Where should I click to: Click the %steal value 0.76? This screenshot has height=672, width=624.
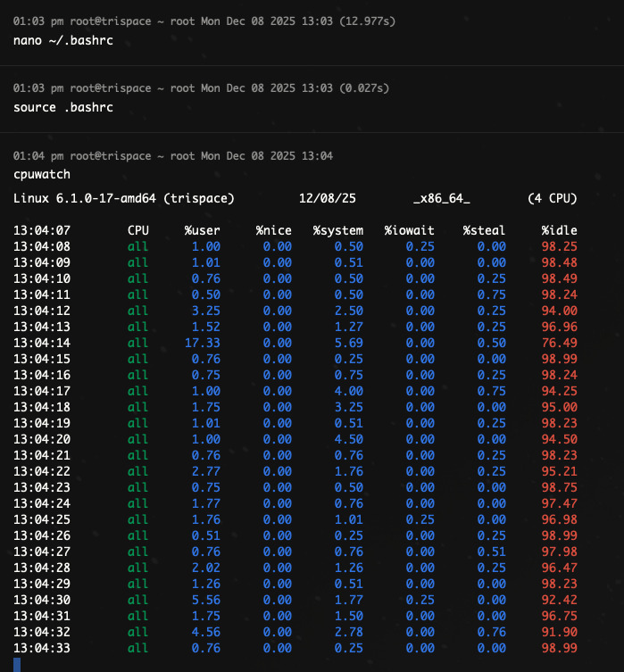492,632
